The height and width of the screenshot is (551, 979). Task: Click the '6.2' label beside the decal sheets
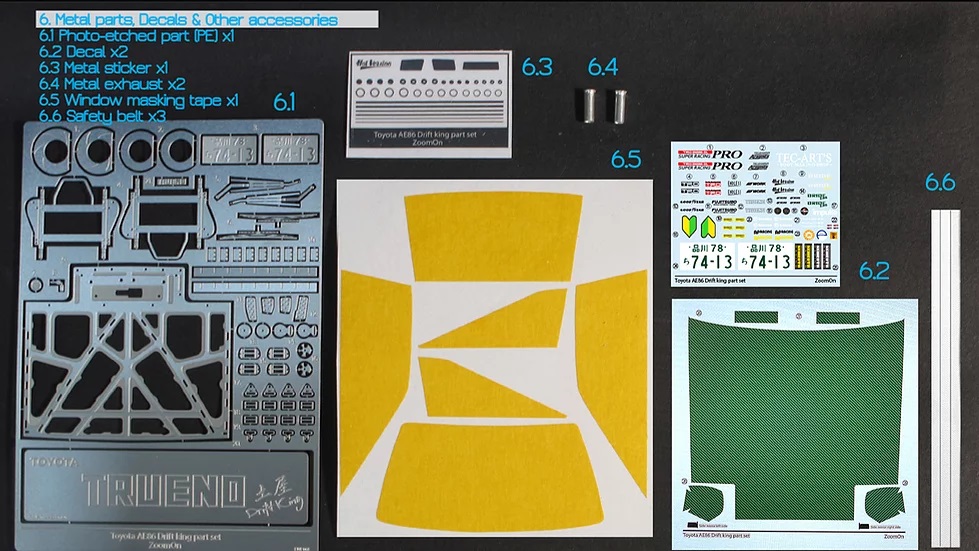pyautogui.click(x=874, y=271)
